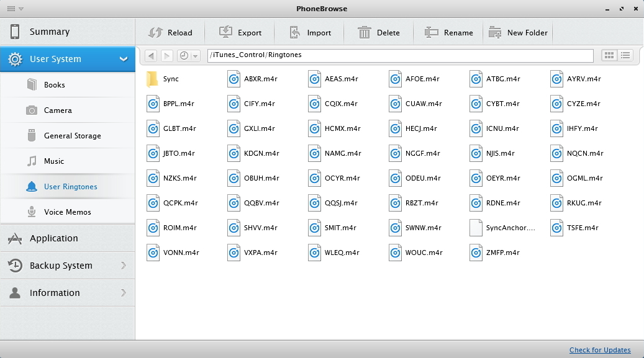The image size is (644, 358).
Task: Select Voice Memos in sidebar
Action: pos(67,212)
